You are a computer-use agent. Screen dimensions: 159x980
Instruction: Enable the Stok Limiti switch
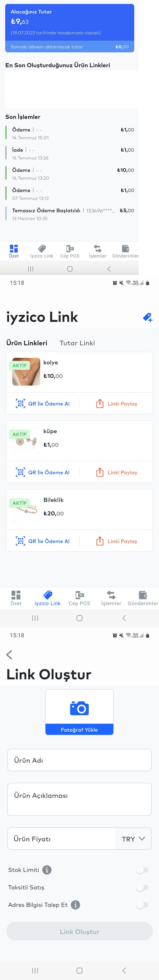pos(142,870)
